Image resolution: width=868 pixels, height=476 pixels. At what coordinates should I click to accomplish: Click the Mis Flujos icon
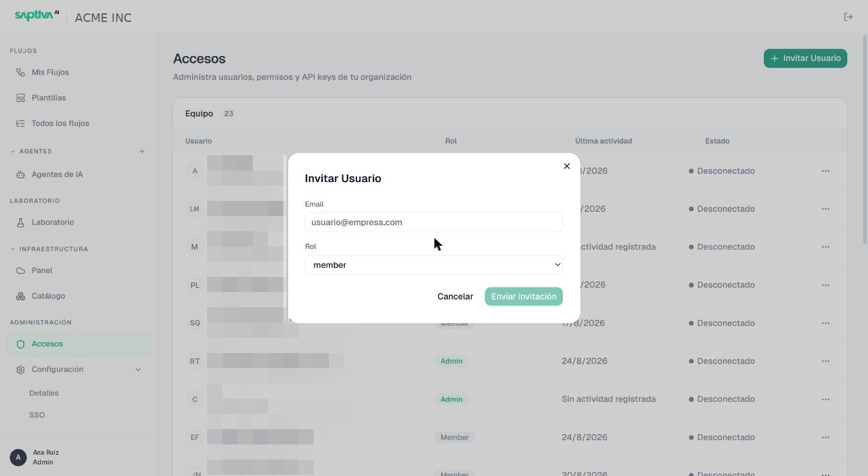coord(21,72)
